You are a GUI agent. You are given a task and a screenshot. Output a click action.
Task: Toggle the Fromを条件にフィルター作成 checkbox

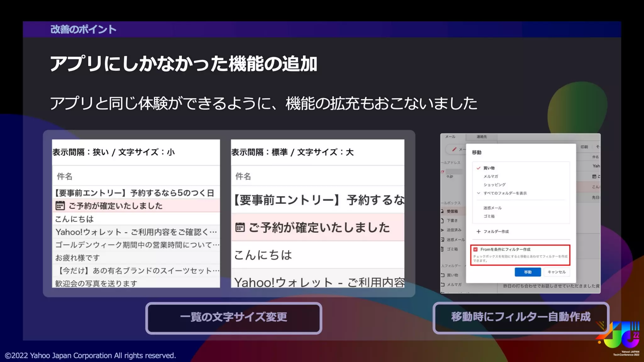tap(475, 250)
